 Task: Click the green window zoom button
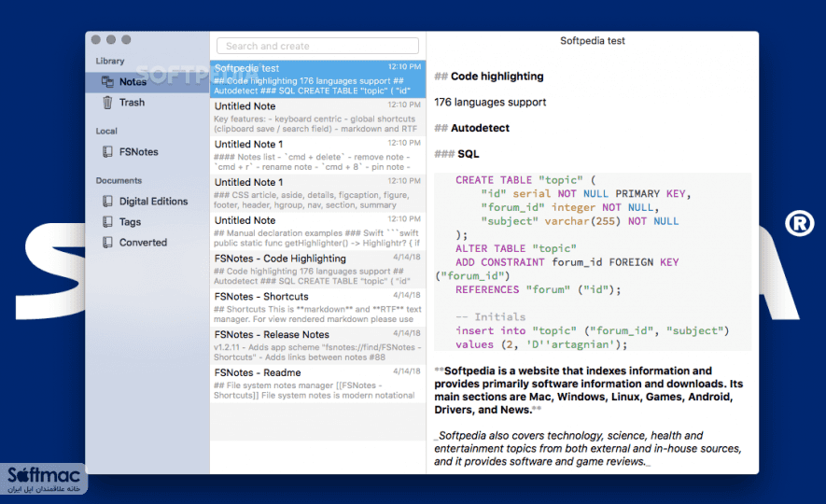(126, 39)
